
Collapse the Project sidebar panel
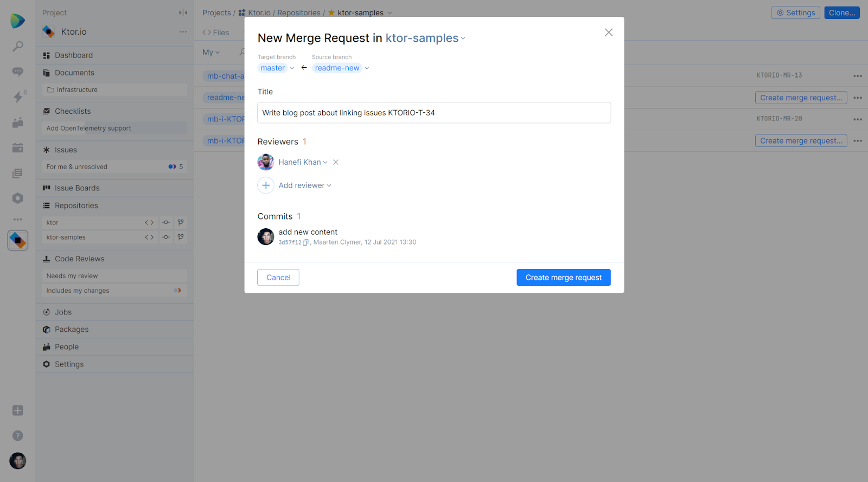(x=183, y=12)
